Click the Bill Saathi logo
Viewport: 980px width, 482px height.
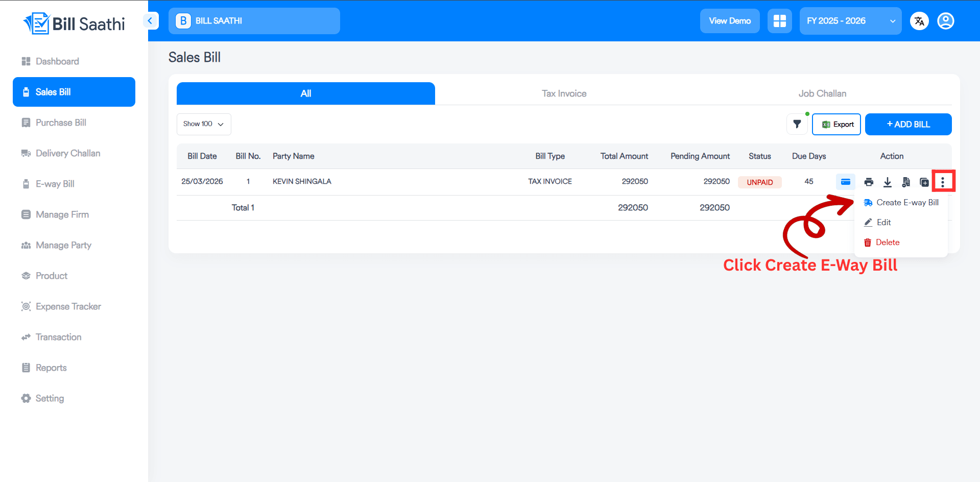point(74,23)
